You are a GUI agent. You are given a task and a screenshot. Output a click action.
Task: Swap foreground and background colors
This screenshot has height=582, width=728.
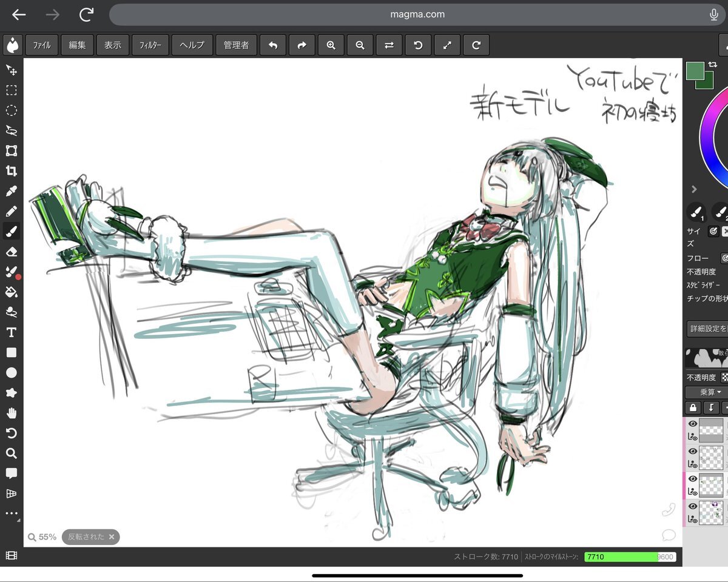(713, 64)
